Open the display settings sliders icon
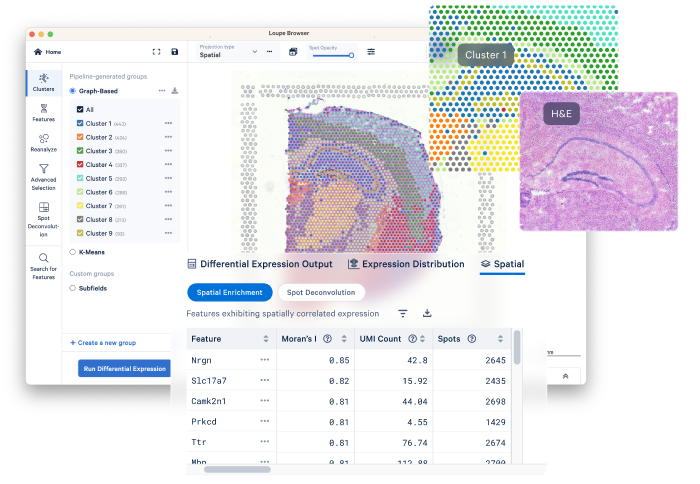700x484 pixels. coord(371,52)
